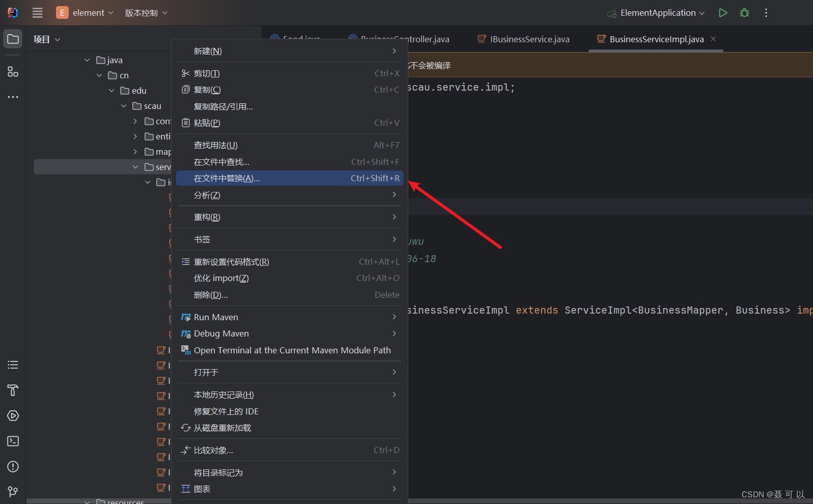Open the Terminal tool window icon
Viewport: 813px width, 504px height.
(x=13, y=441)
